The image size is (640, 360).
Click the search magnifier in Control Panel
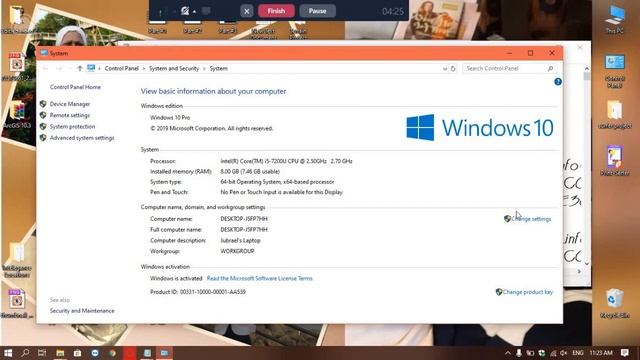click(550, 69)
